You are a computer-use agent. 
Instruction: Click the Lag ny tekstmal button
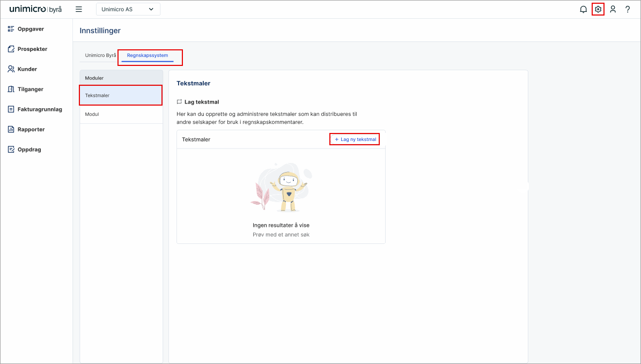[355, 139]
